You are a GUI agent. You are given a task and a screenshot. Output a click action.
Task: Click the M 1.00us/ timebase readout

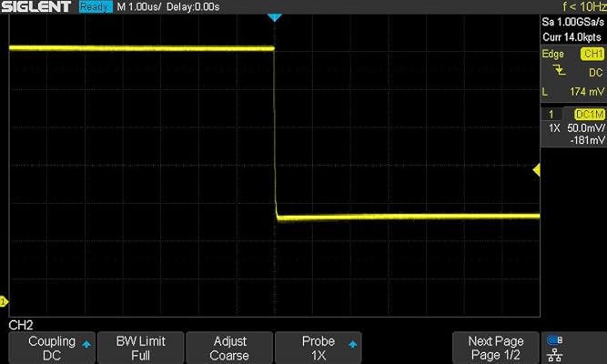point(139,6)
